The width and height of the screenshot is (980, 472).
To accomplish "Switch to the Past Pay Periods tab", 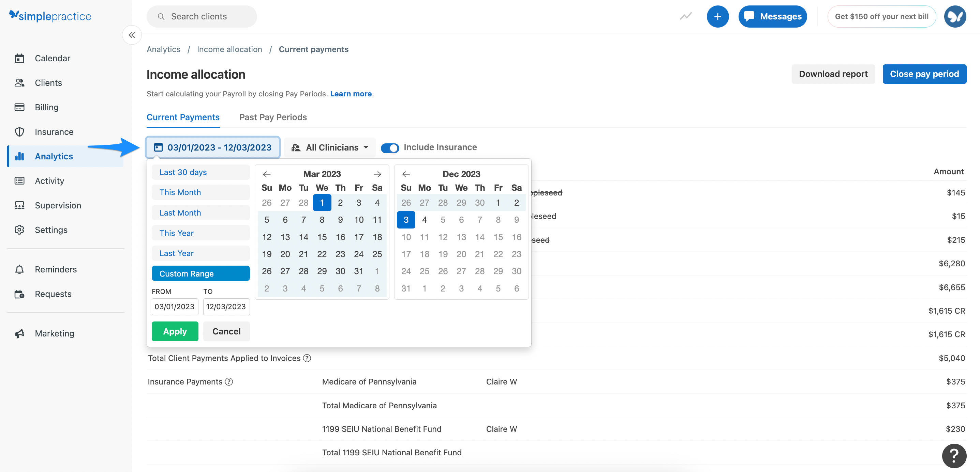I will click(273, 117).
